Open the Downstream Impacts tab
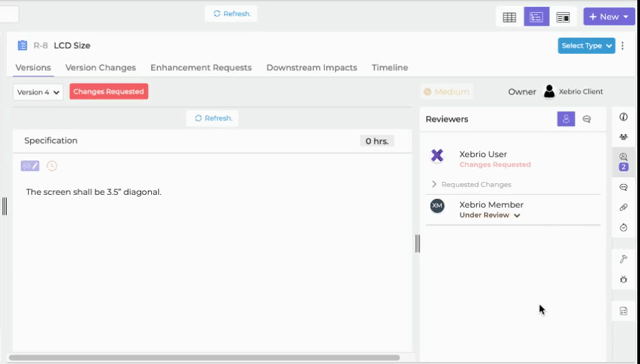 click(311, 68)
